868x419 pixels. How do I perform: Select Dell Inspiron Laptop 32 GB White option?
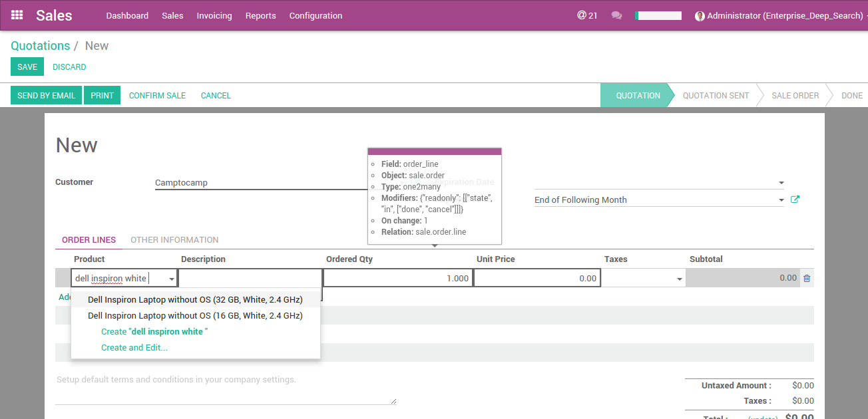click(195, 300)
